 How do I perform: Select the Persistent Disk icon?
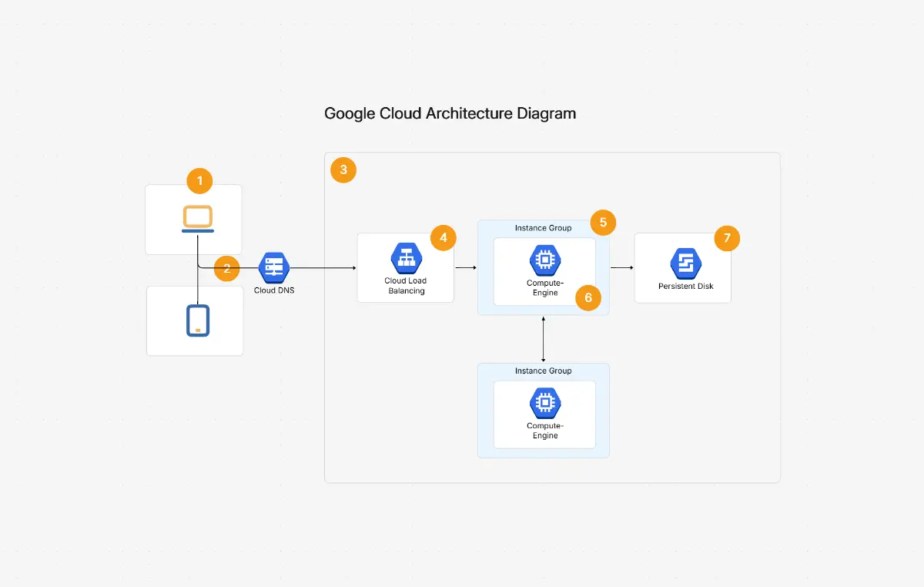click(x=685, y=263)
